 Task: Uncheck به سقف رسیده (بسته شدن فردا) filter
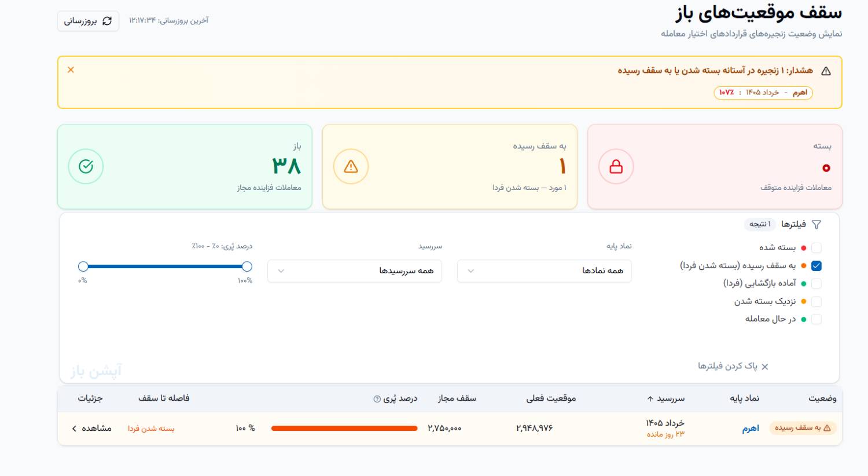pos(816,266)
